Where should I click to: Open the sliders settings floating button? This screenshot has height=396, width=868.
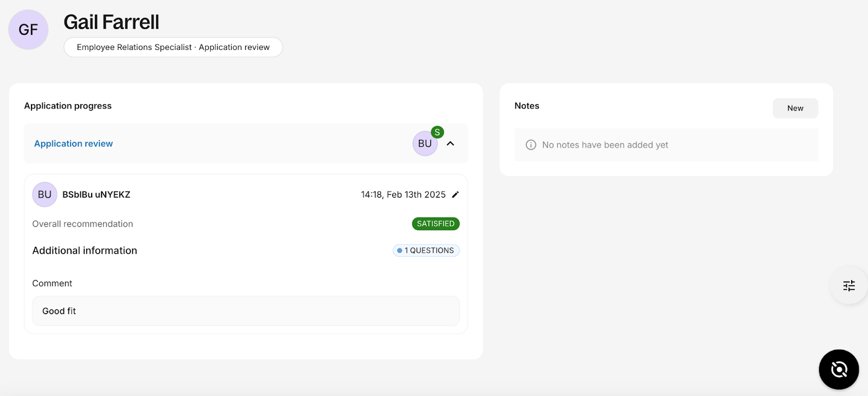pyautogui.click(x=849, y=286)
